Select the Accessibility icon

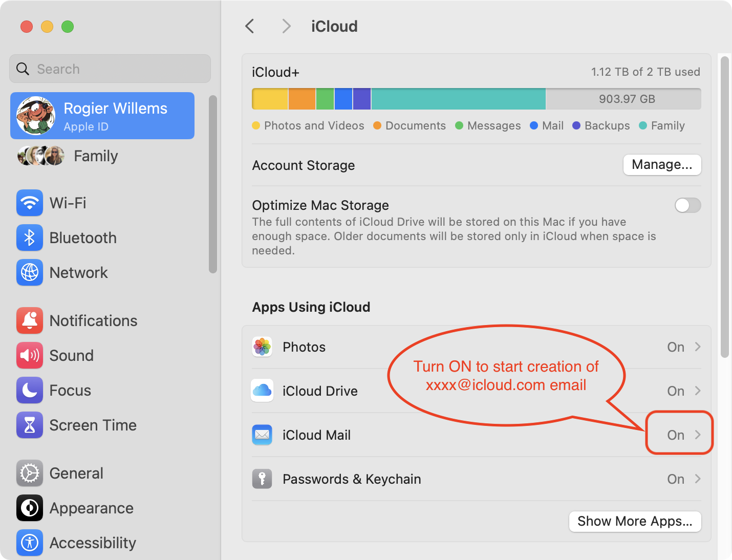30,543
